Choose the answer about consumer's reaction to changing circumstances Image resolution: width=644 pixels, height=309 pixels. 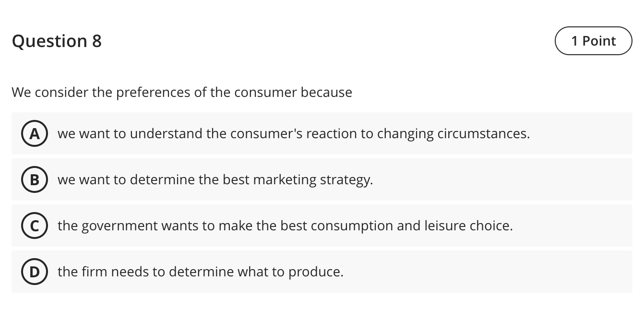(293, 134)
